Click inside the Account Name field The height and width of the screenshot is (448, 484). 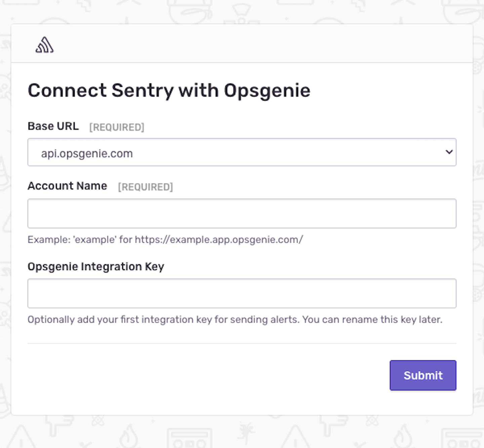(x=242, y=213)
